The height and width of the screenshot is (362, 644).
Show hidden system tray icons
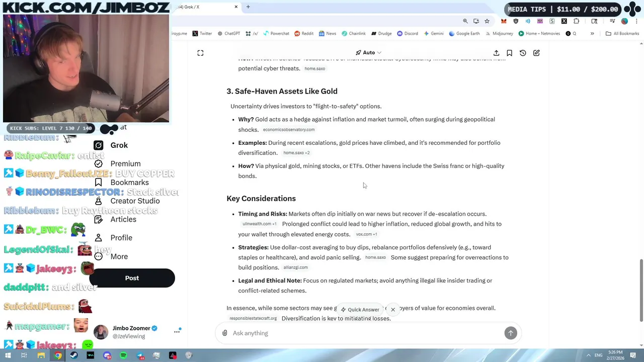589,355
